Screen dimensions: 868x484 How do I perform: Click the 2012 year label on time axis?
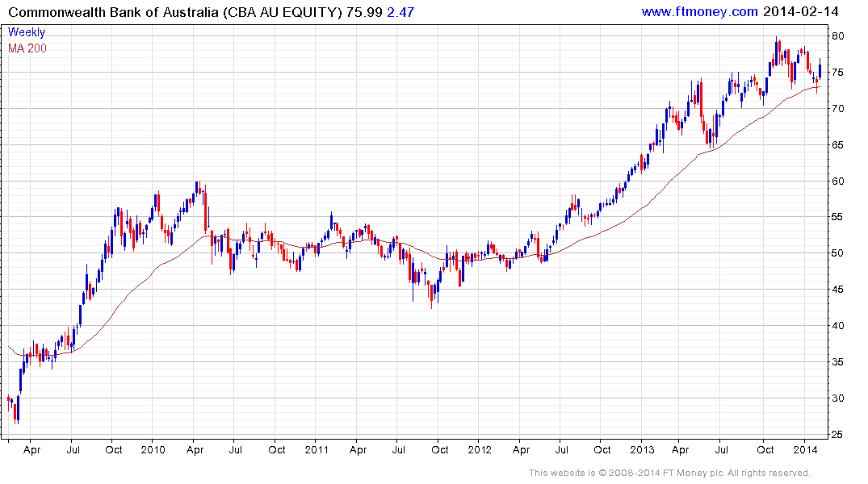(480, 449)
